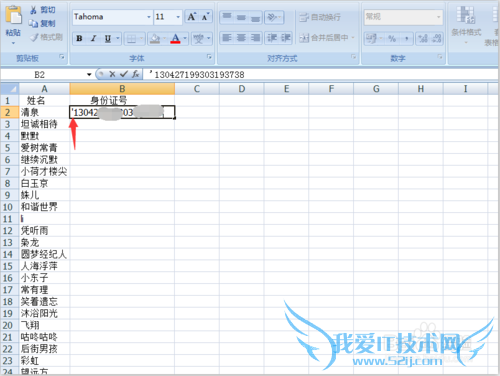This screenshot has height=376, width=500.
Task: Apply the red font color
Action: pos(175,39)
